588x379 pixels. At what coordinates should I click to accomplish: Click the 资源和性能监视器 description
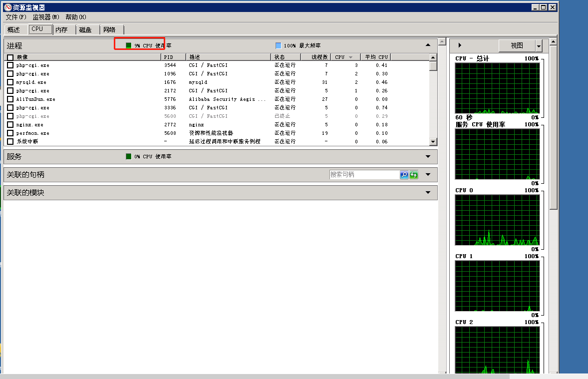(x=211, y=133)
